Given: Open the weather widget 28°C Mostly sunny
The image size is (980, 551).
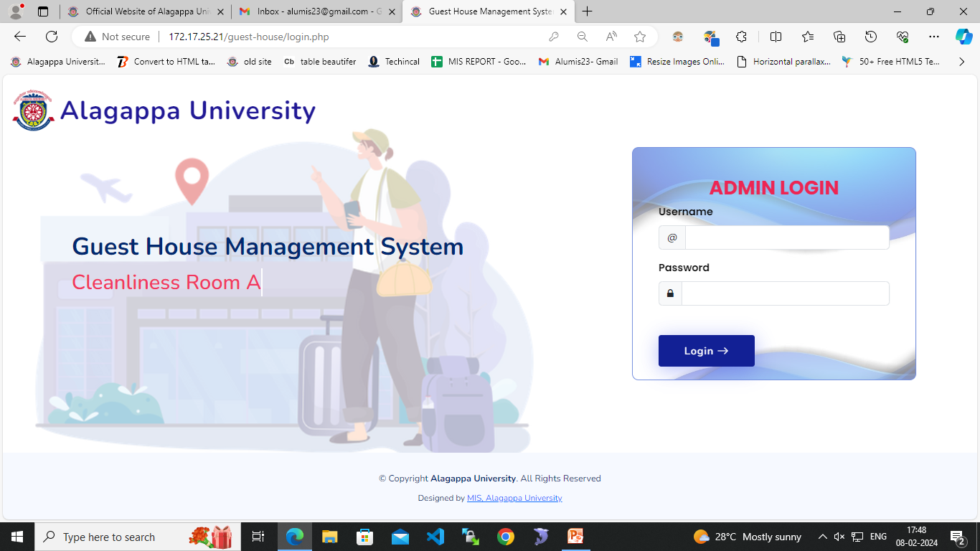Looking at the screenshot, I should 748,537.
